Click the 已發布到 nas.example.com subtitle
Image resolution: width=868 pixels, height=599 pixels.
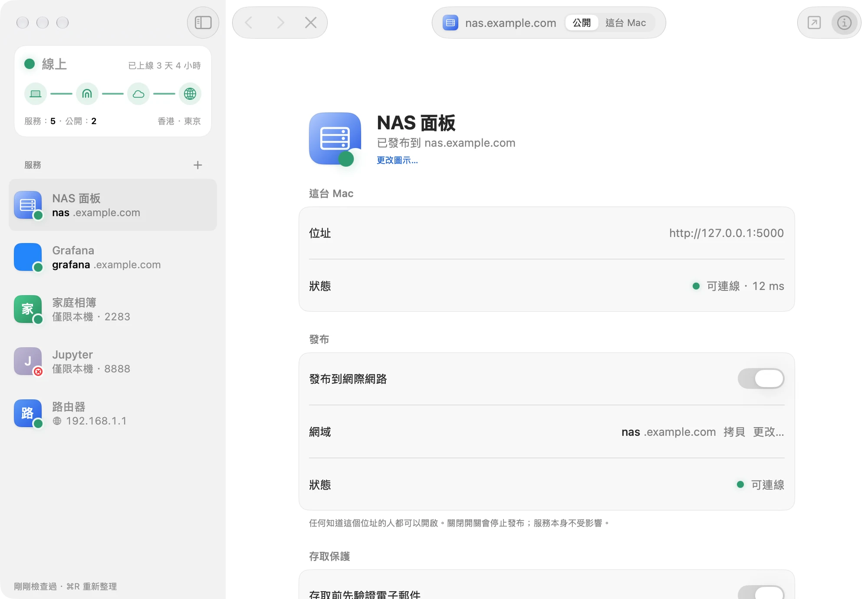point(446,143)
